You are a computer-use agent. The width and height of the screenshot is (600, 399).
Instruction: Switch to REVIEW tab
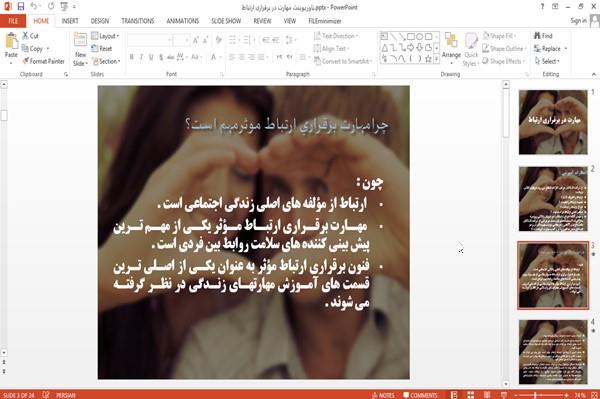pyautogui.click(x=262, y=21)
